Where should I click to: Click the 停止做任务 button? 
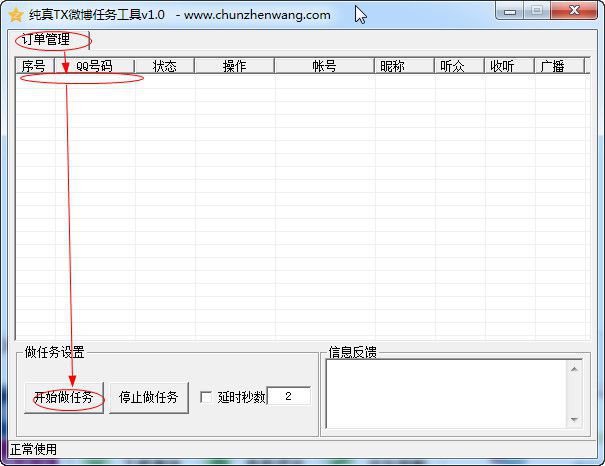149,397
